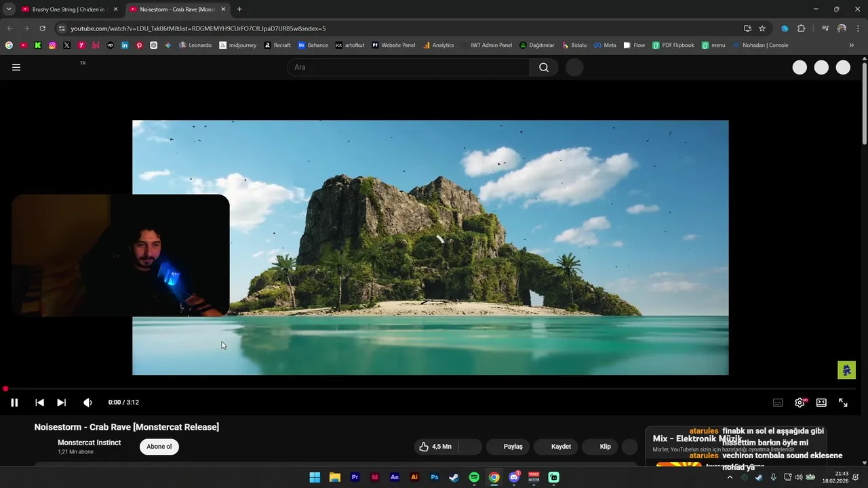Expand the tab search dropdown arrow
868x488 pixels.
[9, 9]
